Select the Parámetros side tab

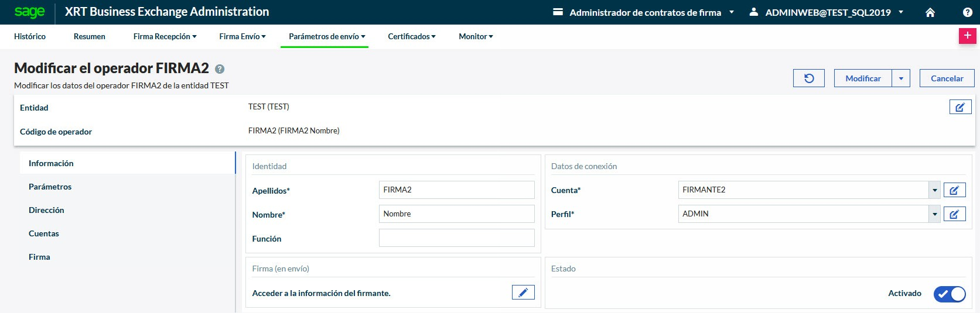pyautogui.click(x=50, y=187)
